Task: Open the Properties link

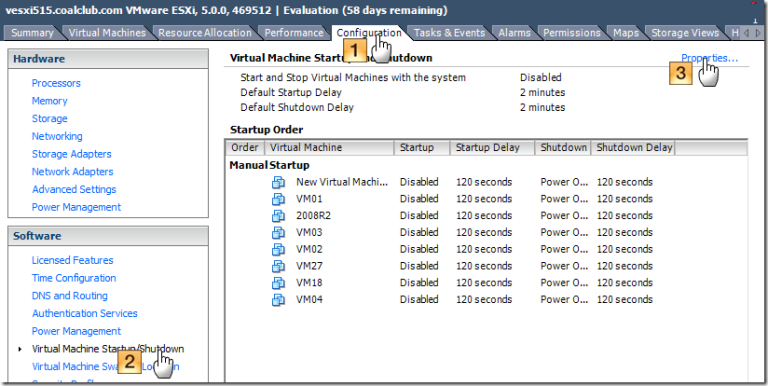Action: coord(709,58)
